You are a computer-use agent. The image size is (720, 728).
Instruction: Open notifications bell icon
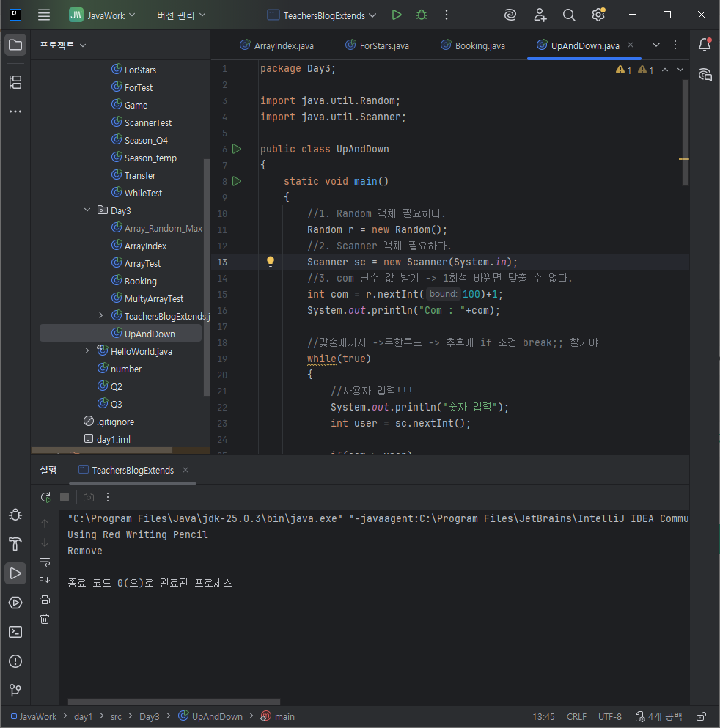pyautogui.click(x=705, y=45)
